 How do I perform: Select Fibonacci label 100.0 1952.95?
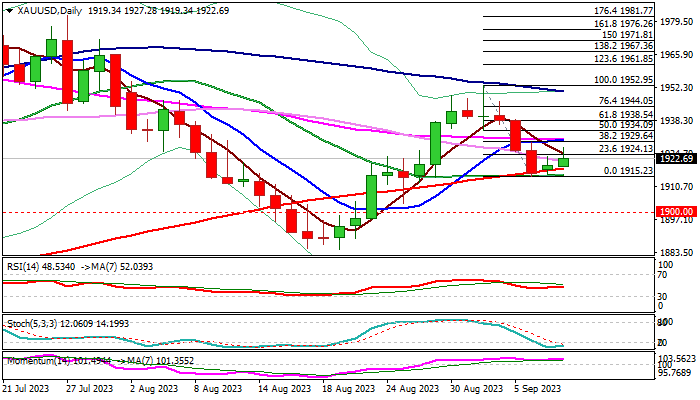(x=623, y=80)
